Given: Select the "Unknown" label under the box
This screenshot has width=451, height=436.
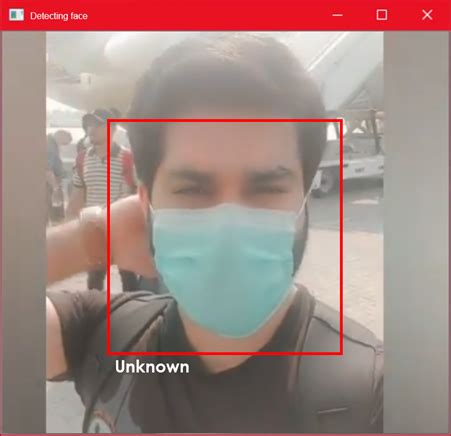Looking at the screenshot, I should coord(152,367).
